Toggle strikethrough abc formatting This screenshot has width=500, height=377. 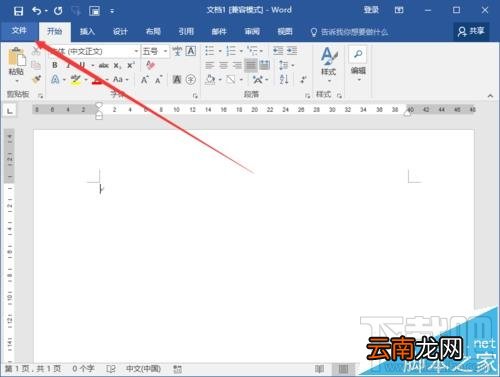pos(104,65)
